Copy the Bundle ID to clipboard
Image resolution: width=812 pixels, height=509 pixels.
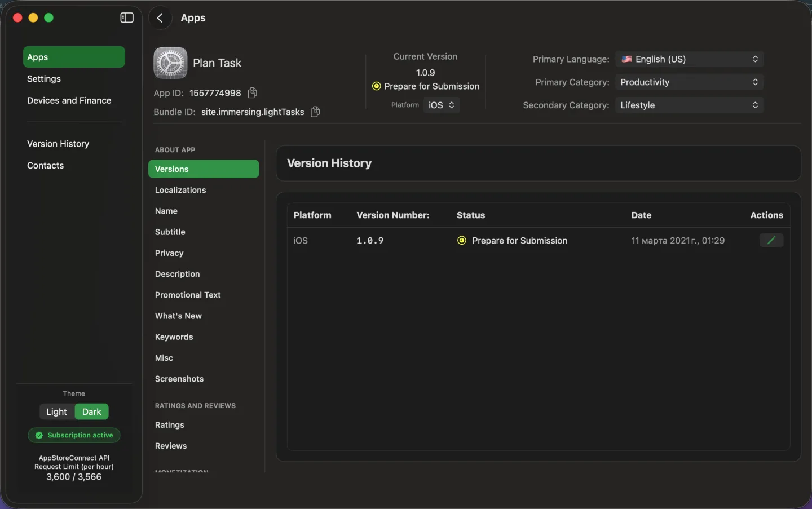[x=315, y=112]
